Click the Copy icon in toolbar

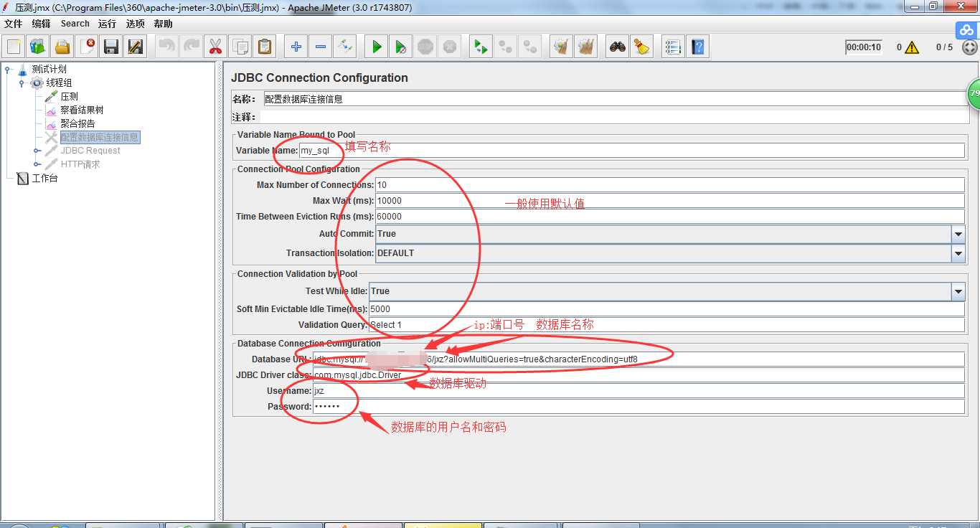tap(240, 47)
